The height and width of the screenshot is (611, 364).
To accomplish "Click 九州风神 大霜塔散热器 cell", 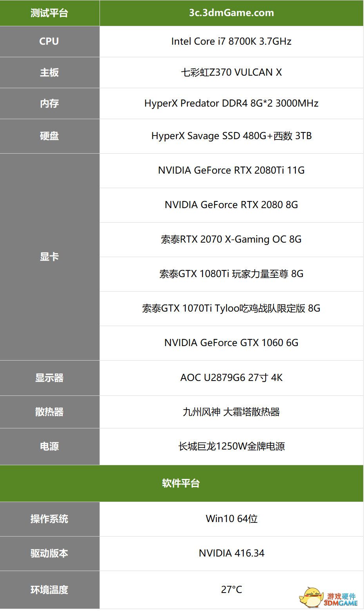I will [x=231, y=412].
